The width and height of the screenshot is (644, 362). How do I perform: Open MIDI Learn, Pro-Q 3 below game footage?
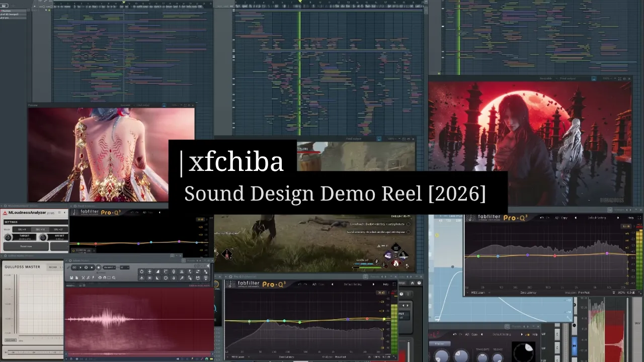coord(238,357)
